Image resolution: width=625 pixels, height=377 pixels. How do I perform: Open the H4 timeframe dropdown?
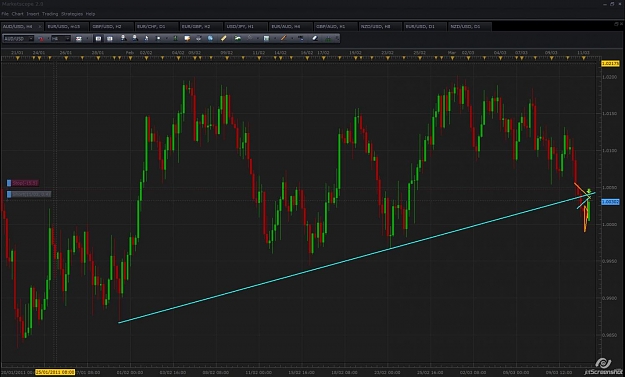tap(68, 39)
